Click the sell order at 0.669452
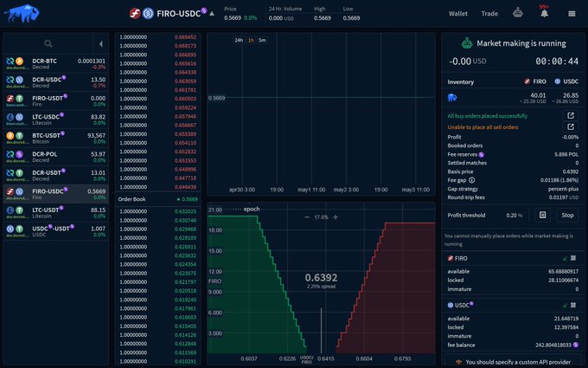Image resolution: width=588 pixels, height=368 pixels. [157, 37]
